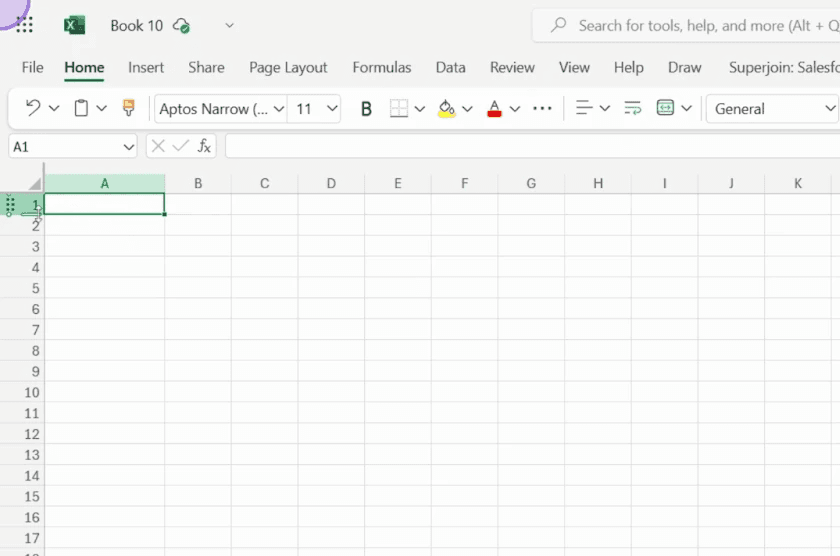The image size is (840, 556).
Task: Expand the Merge options dropdown arrow
Action: (x=686, y=109)
